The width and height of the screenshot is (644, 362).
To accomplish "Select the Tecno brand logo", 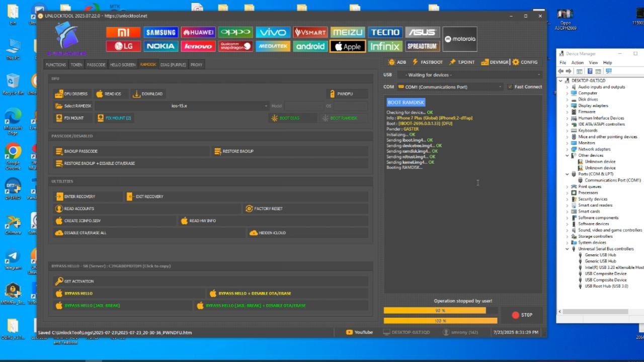I will tap(385, 32).
